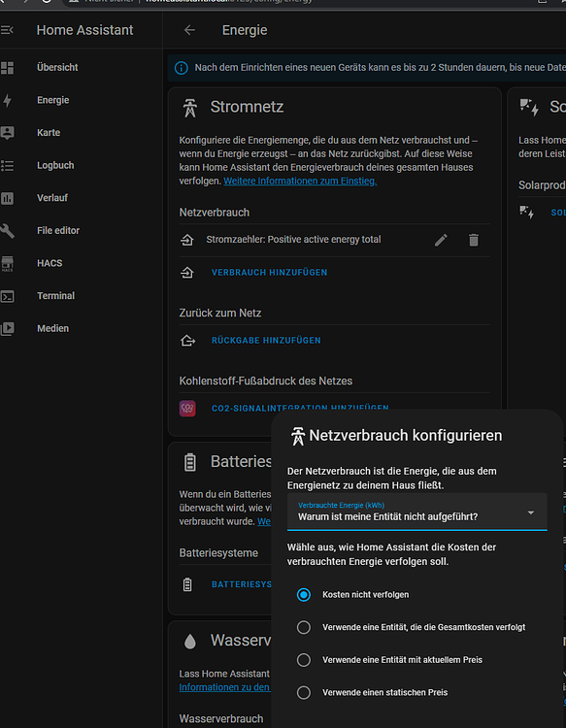Open HACS sidebar entry
This screenshot has height=728, width=566.
point(50,263)
